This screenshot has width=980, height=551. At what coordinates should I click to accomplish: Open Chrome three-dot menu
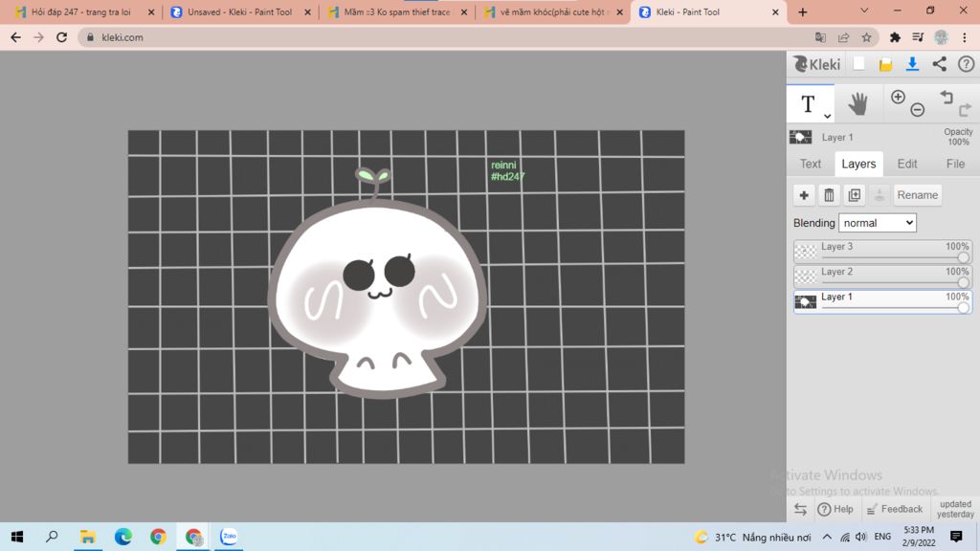pos(965,37)
